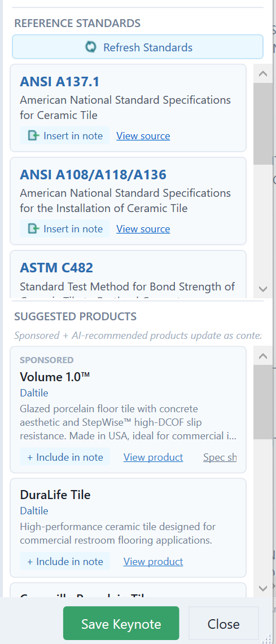276x644 pixels.
Task: Insert ANSI A137.1 in note
Action: click(x=64, y=135)
